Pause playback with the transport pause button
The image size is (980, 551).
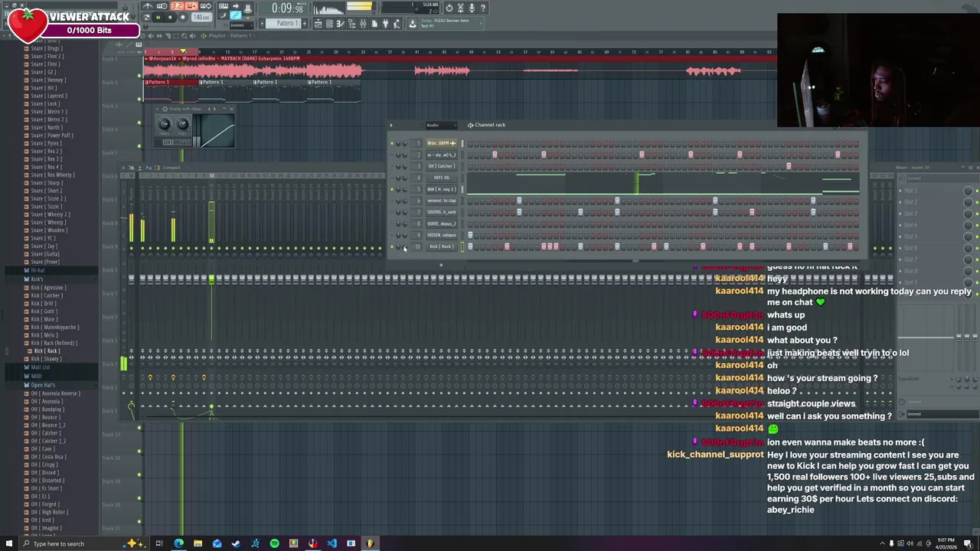[158, 18]
